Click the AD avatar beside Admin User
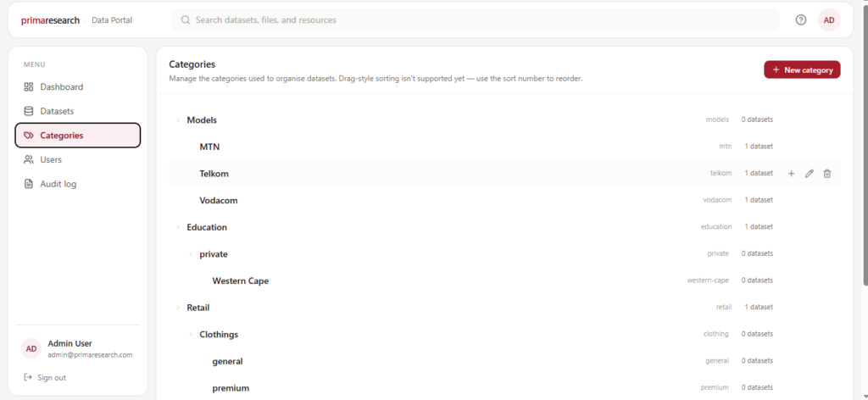The image size is (868, 400). 31,348
